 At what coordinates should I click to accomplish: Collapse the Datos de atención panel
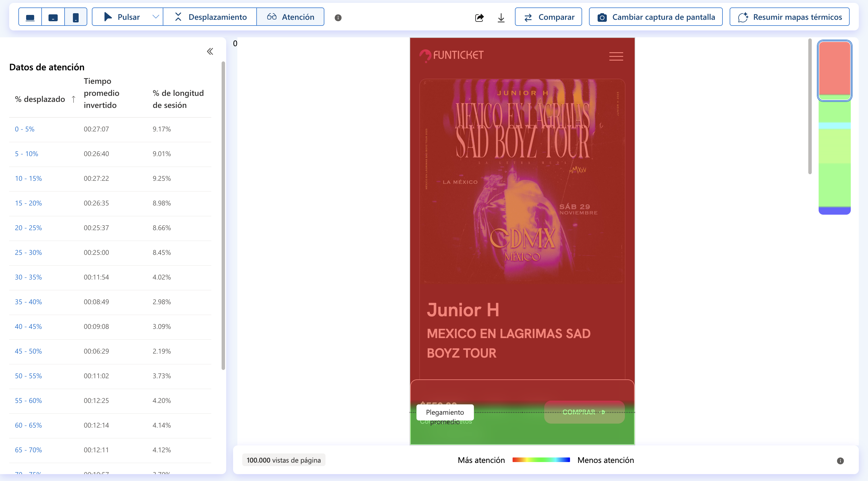210,51
